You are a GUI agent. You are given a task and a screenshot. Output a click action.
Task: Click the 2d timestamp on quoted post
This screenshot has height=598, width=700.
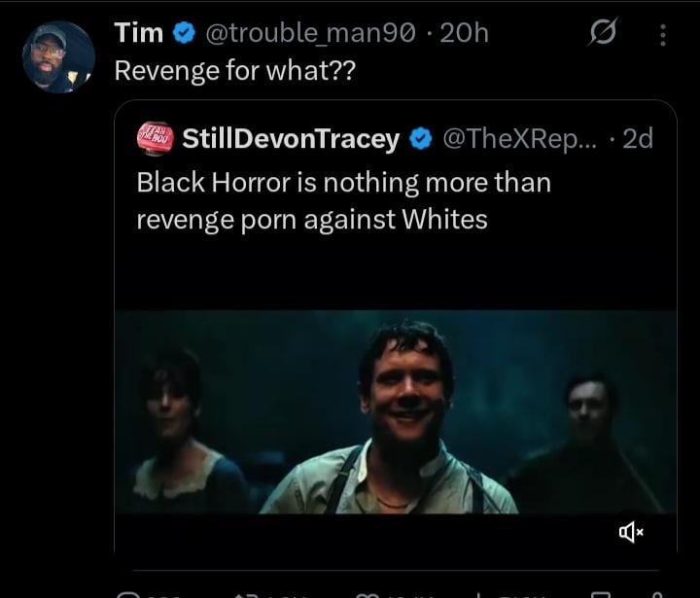(x=637, y=139)
